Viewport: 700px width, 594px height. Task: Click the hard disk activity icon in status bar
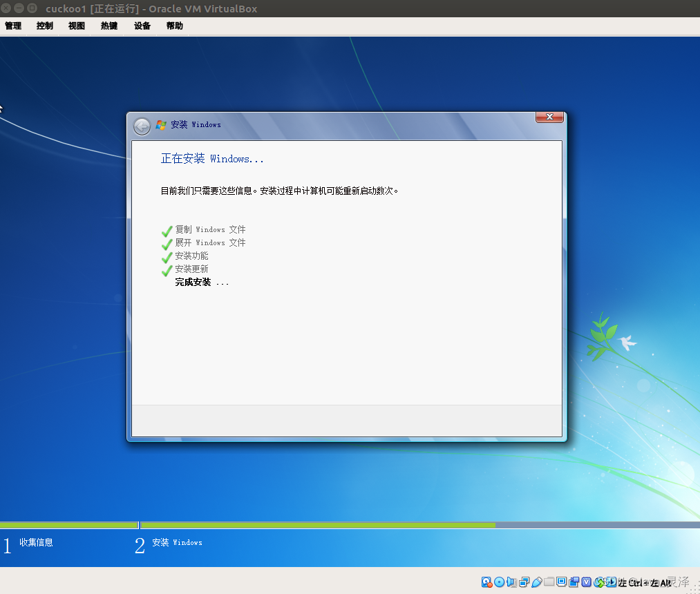click(487, 582)
